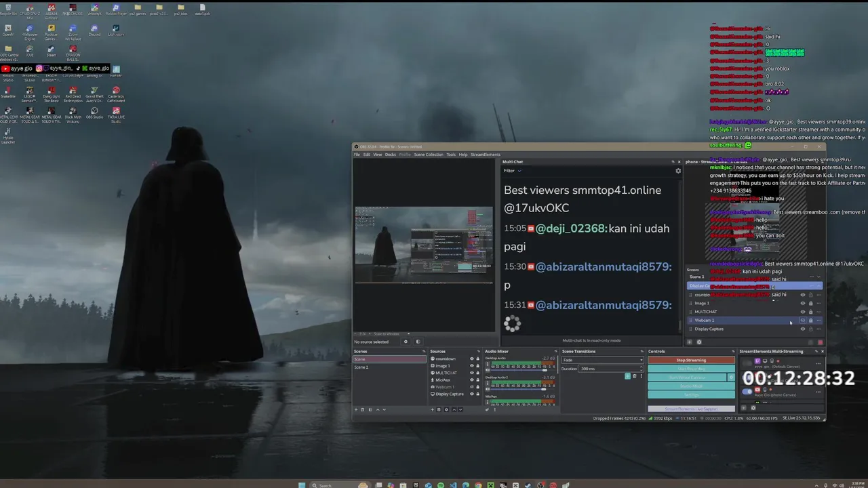Add a new source with plus icon in Sources dock

433,409
